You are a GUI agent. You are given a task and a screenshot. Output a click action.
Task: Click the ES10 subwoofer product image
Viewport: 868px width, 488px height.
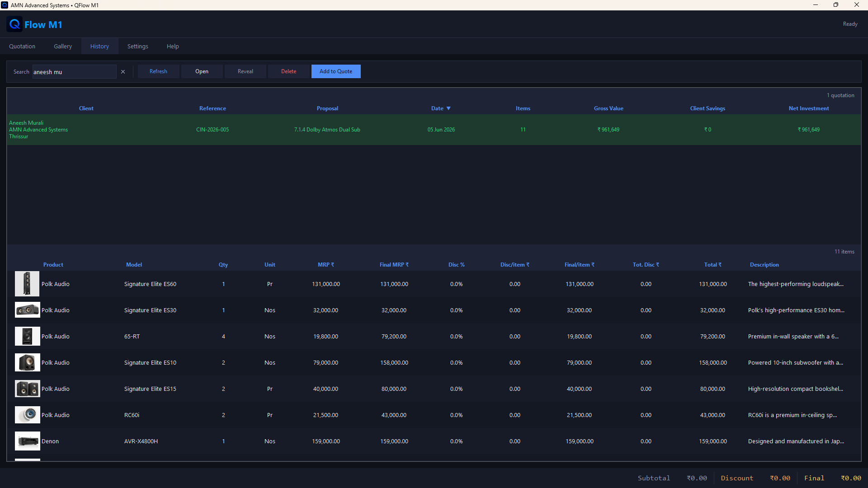(x=27, y=362)
